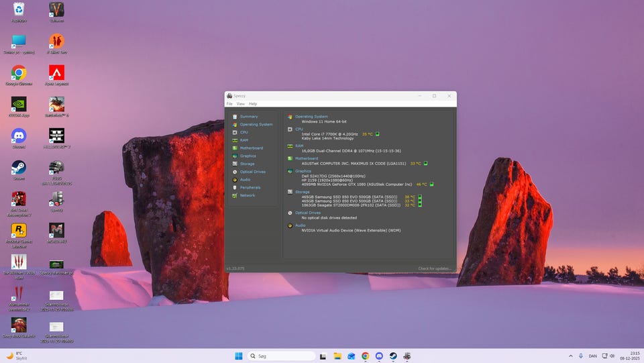Viewport: 644px width, 363px height.
Task: Click the GPU temperature indicator at 46 °C
Action: point(431,184)
